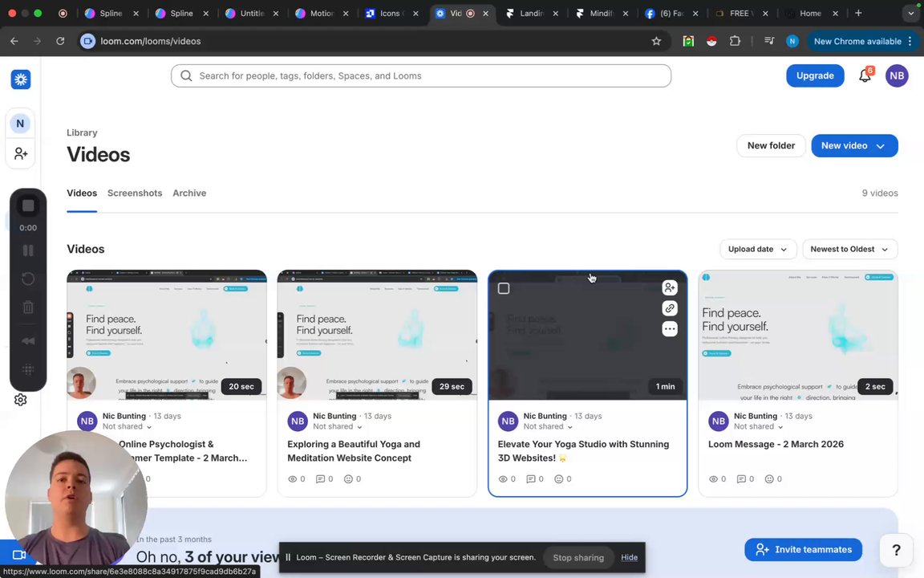The height and width of the screenshot is (578, 924).
Task: Click the Upgrade button
Action: 815,75
